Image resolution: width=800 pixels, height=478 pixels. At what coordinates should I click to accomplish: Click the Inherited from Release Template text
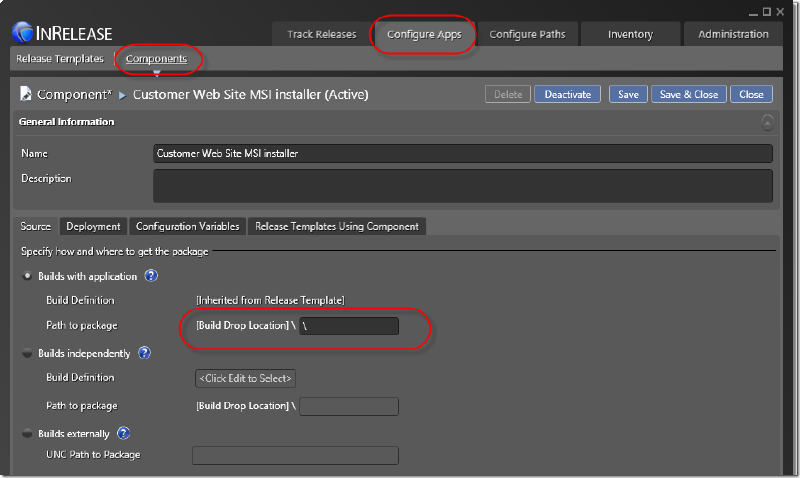point(270,300)
